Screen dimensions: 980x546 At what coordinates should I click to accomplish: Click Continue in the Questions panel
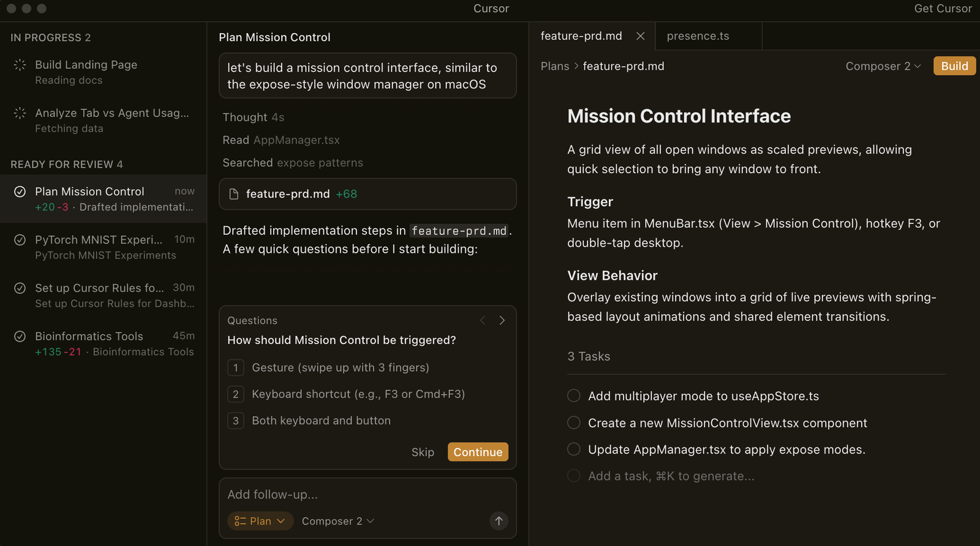pyautogui.click(x=478, y=452)
